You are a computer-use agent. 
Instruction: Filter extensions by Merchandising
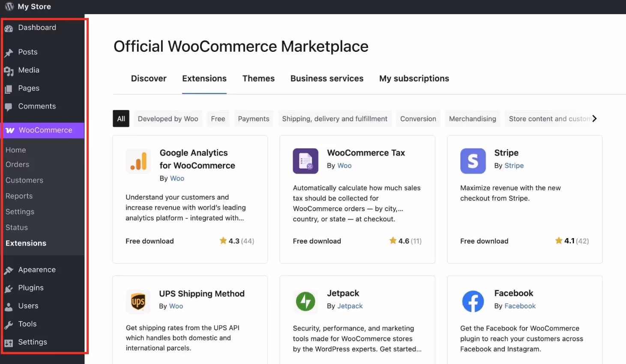tap(473, 119)
